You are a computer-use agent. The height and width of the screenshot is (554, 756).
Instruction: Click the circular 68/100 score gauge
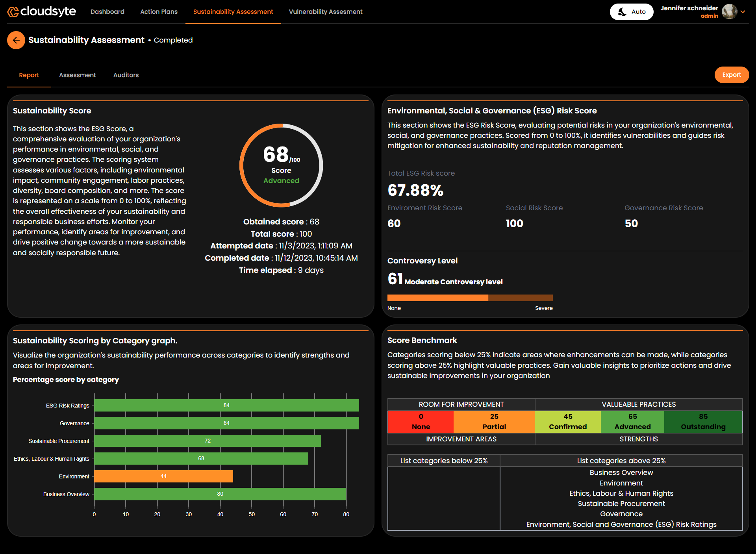[281, 165]
